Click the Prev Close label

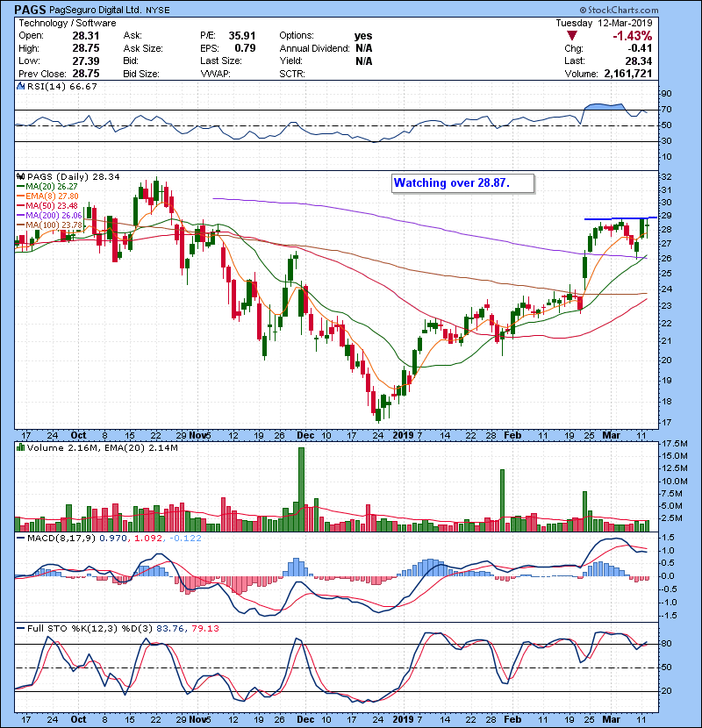tap(42, 74)
